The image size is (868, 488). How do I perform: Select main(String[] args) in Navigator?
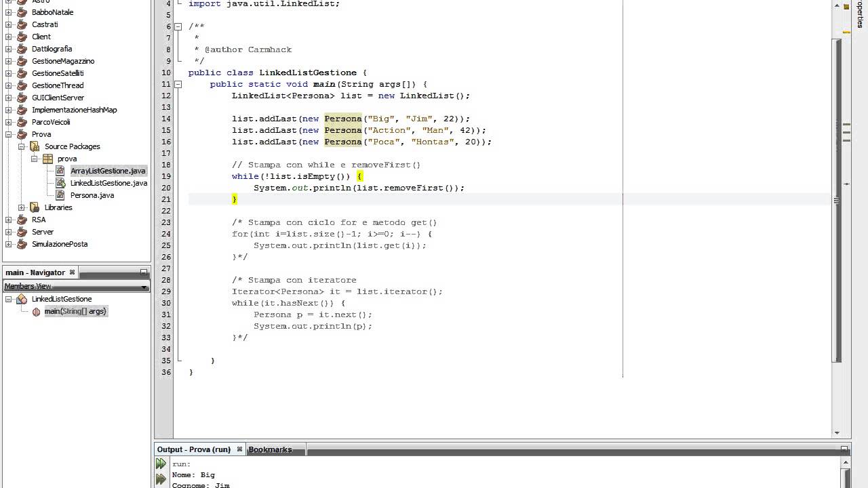click(x=75, y=311)
